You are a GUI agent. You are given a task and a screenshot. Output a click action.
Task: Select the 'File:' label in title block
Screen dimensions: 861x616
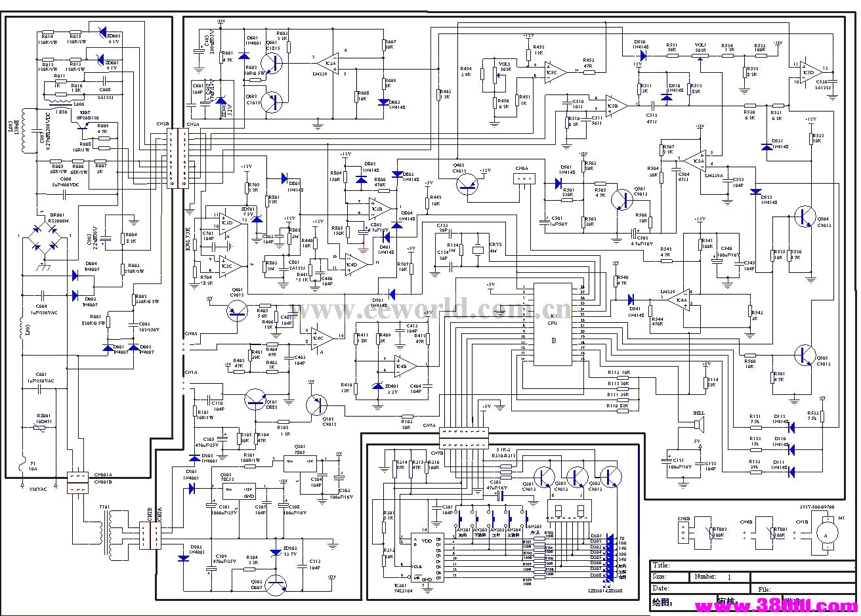pyautogui.click(x=764, y=589)
